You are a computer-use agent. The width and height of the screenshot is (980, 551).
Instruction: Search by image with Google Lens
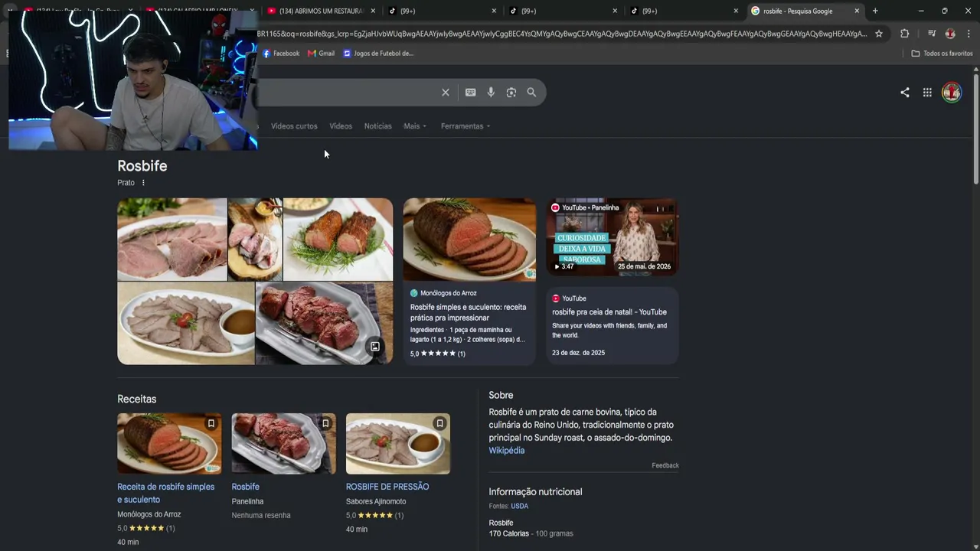pos(511,93)
